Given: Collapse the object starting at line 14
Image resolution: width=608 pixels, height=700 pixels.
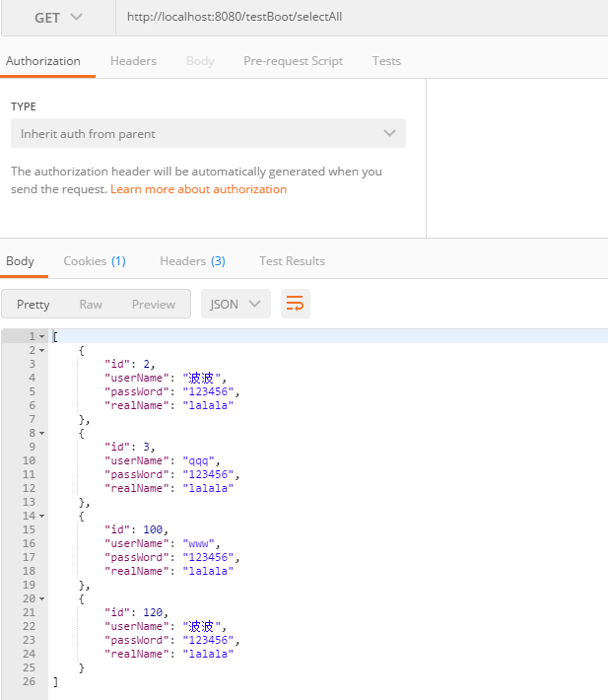Looking at the screenshot, I should [x=41, y=517].
